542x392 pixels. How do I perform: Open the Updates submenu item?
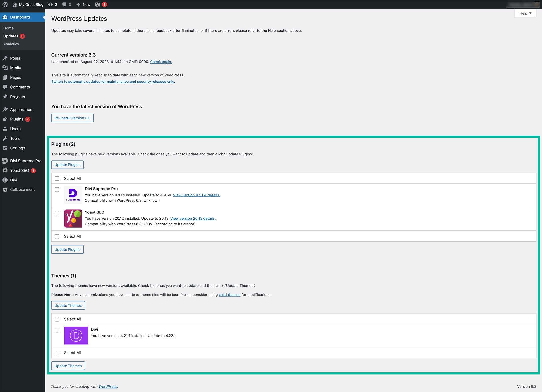(11, 36)
